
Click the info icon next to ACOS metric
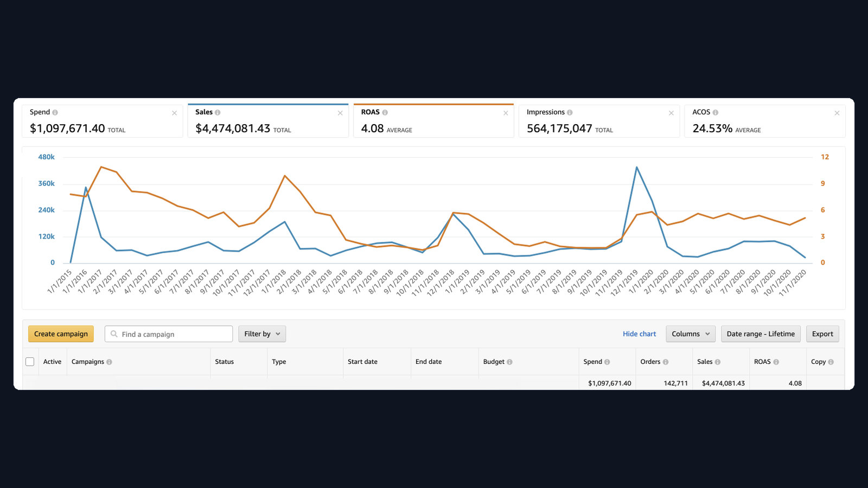click(x=715, y=112)
